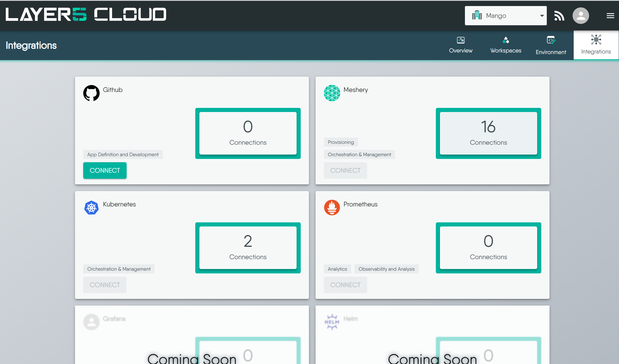The height and width of the screenshot is (364, 619).
Task: Click the Environment navigation icon
Action: pos(551,40)
